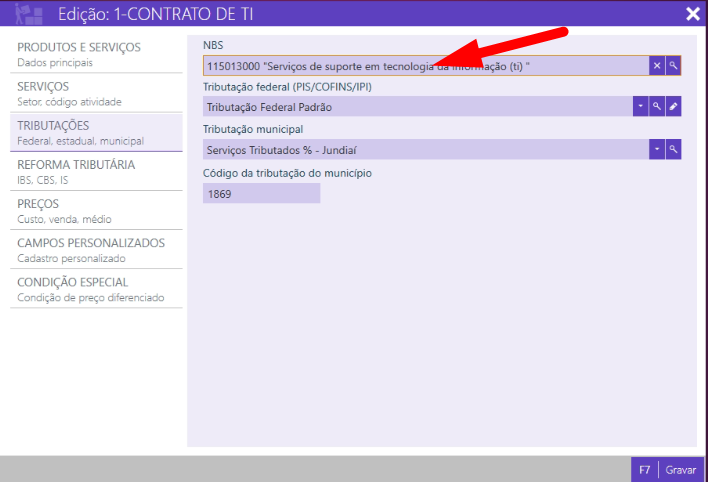
Task: Edit Tributação federal with the pencil icon
Action: [x=674, y=107]
